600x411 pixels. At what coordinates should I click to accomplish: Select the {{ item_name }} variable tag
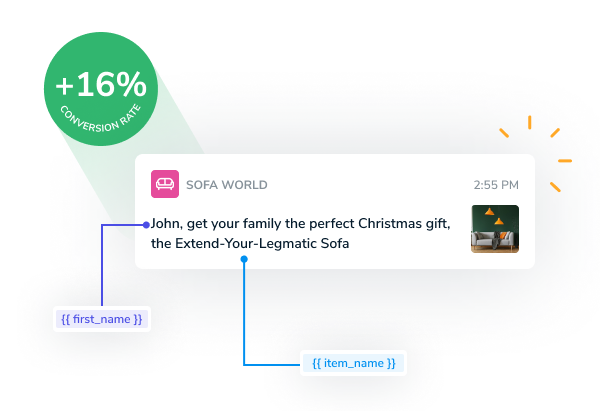pos(353,363)
